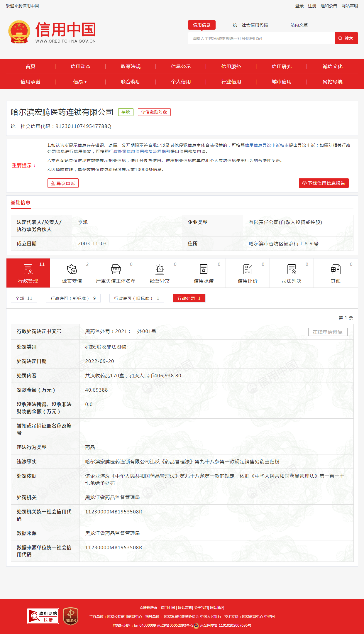
Task: Open the 信用服务 navigation item
Action: pos(231,66)
